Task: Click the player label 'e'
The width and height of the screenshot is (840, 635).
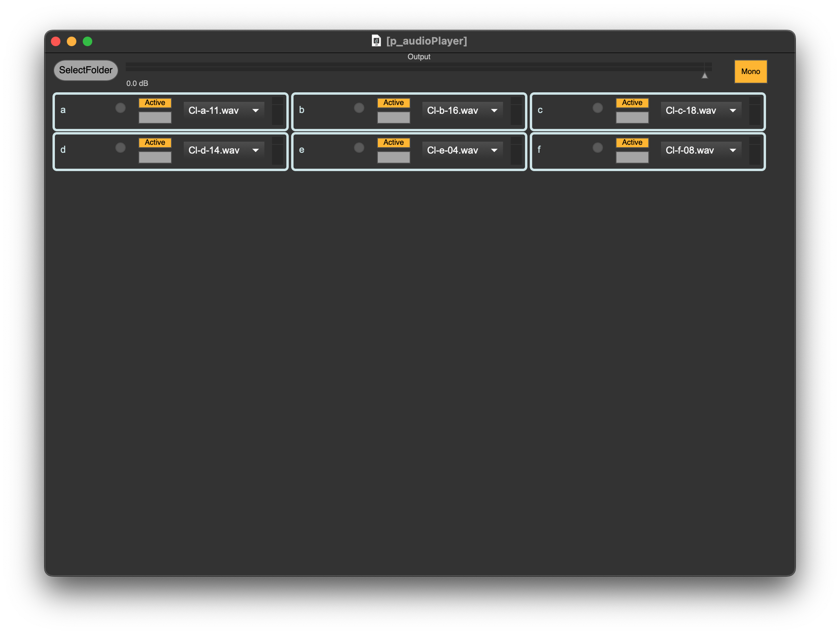Action: point(301,150)
